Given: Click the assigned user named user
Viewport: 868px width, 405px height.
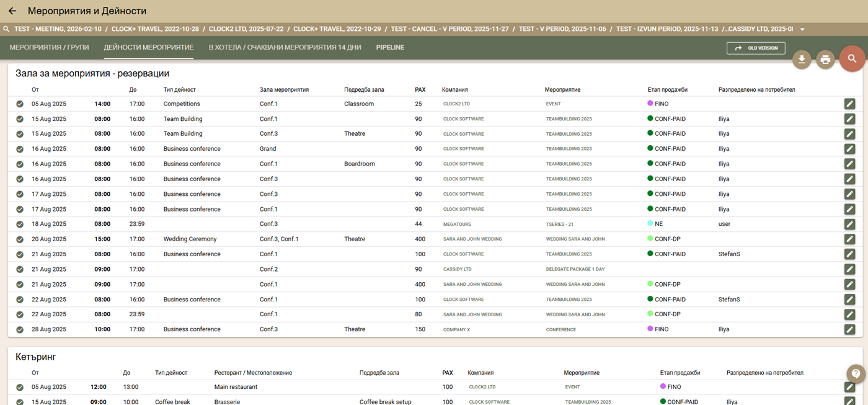Looking at the screenshot, I should tap(724, 224).
